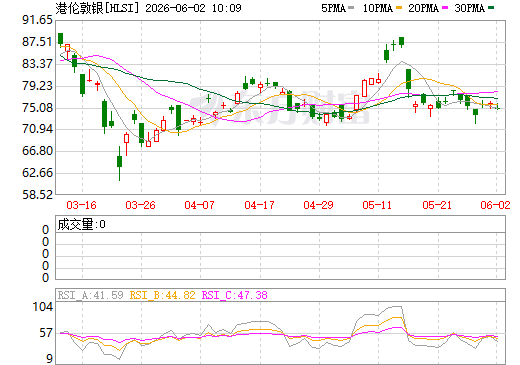The height and width of the screenshot is (365, 520).
Task: Select the 03-26 date axis label
Action: pos(140,205)
